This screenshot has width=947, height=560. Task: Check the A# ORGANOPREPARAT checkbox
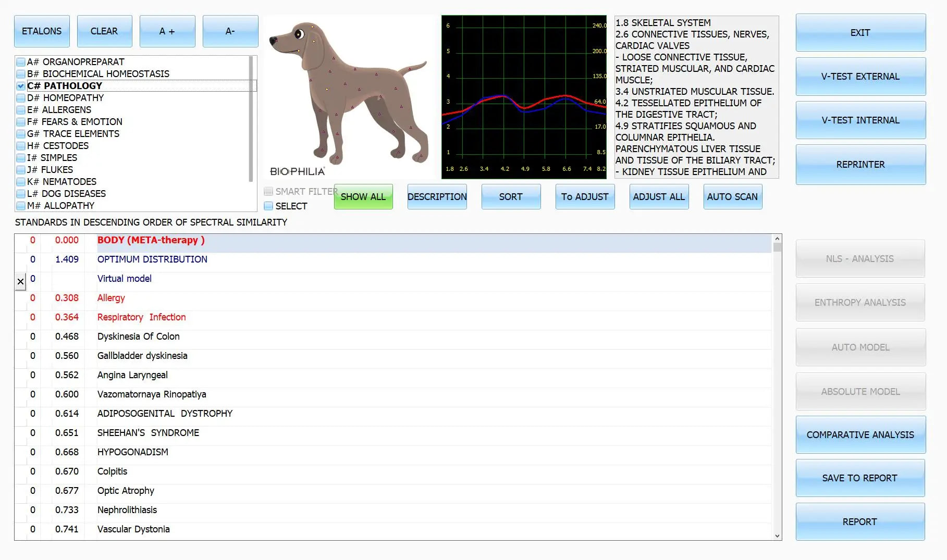coord(21,62)
